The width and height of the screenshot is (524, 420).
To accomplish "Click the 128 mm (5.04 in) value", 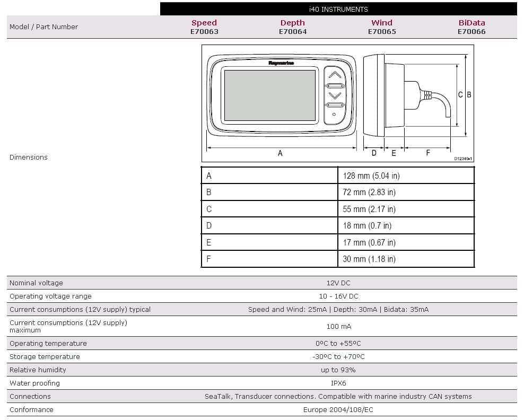I will click(371, 176).
